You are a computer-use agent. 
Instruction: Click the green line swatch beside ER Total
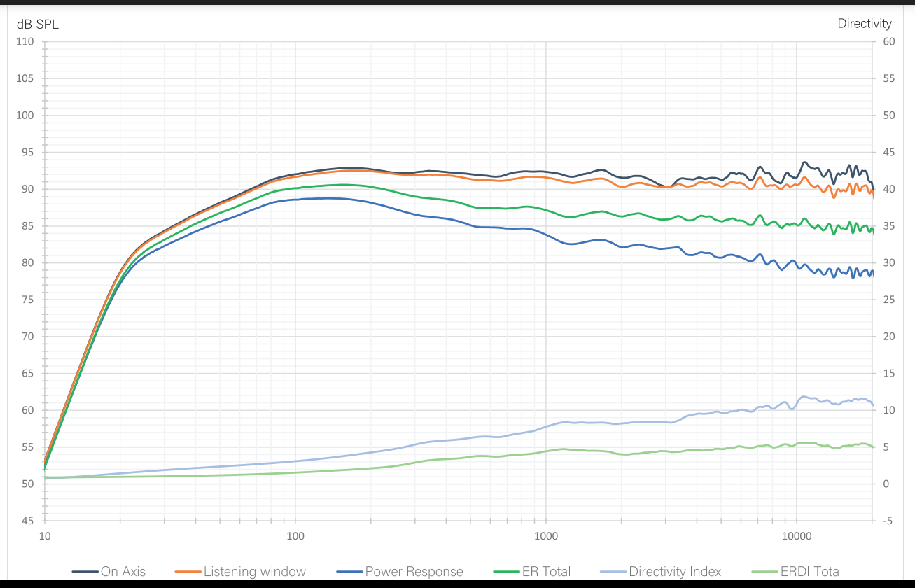(508, 572)
